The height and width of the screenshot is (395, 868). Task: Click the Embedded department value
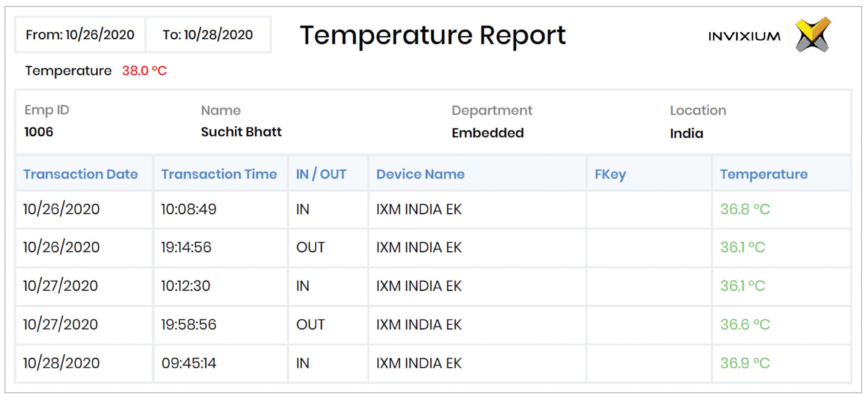click(488, 133)
